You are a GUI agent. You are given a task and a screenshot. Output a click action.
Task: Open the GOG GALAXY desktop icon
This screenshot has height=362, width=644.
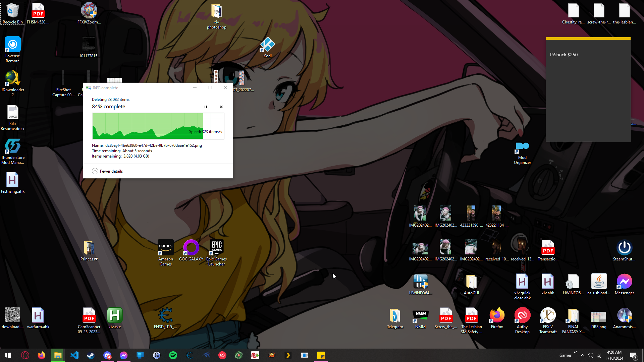191,250
